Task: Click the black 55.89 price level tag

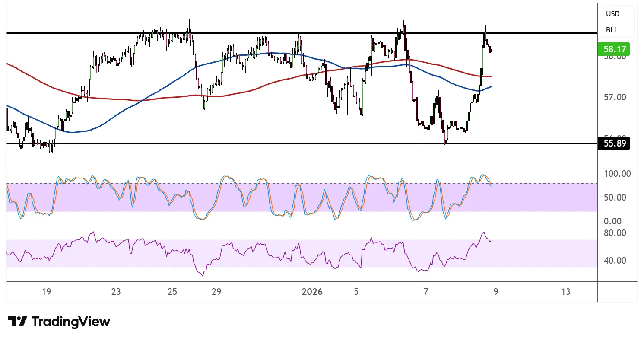Action: click(613, 143)
